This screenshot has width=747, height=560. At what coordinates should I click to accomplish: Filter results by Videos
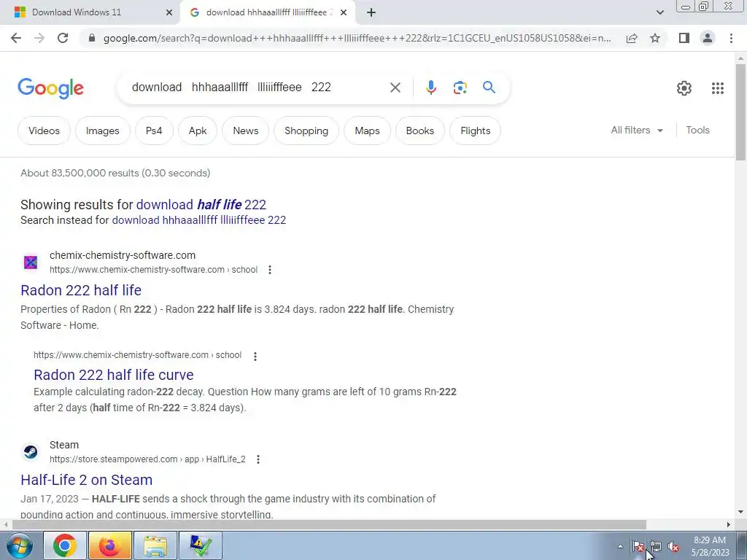44,131
